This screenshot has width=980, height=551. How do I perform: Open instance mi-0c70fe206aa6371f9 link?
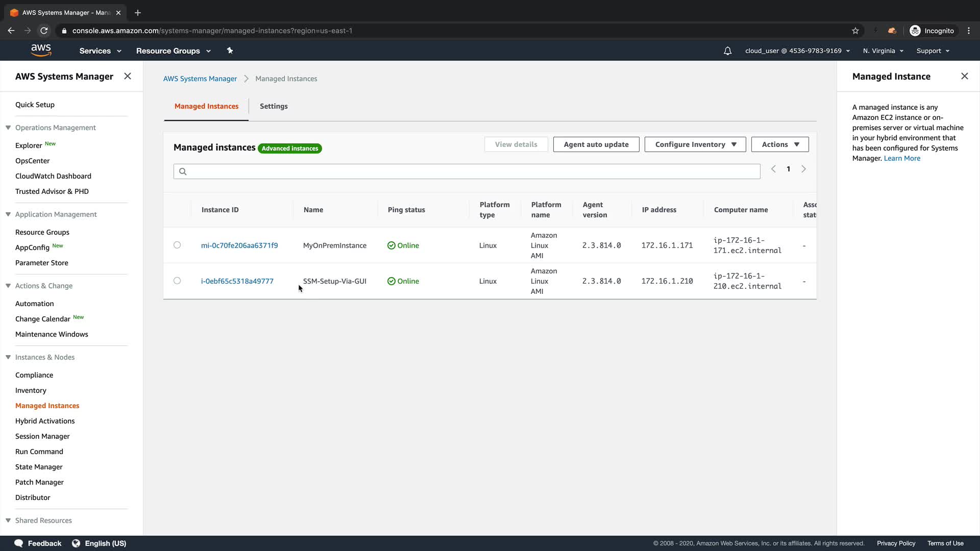[x=239, y=245]
